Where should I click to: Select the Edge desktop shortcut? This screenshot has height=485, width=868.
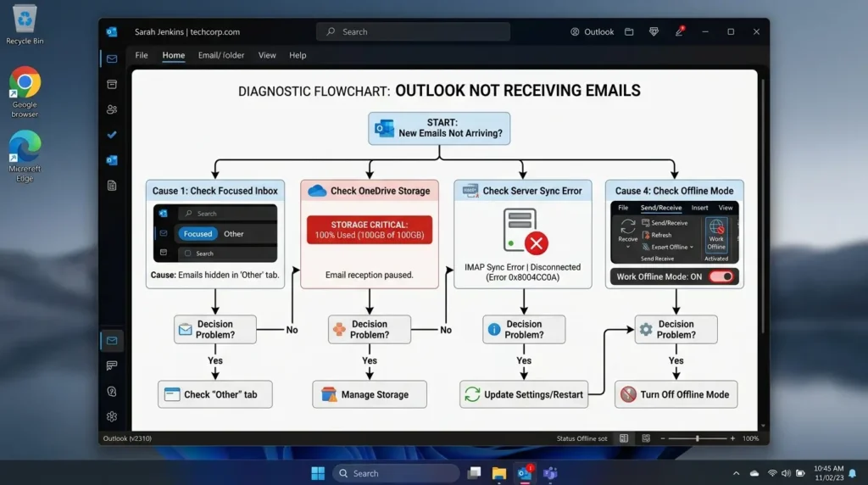coord(25,157)
